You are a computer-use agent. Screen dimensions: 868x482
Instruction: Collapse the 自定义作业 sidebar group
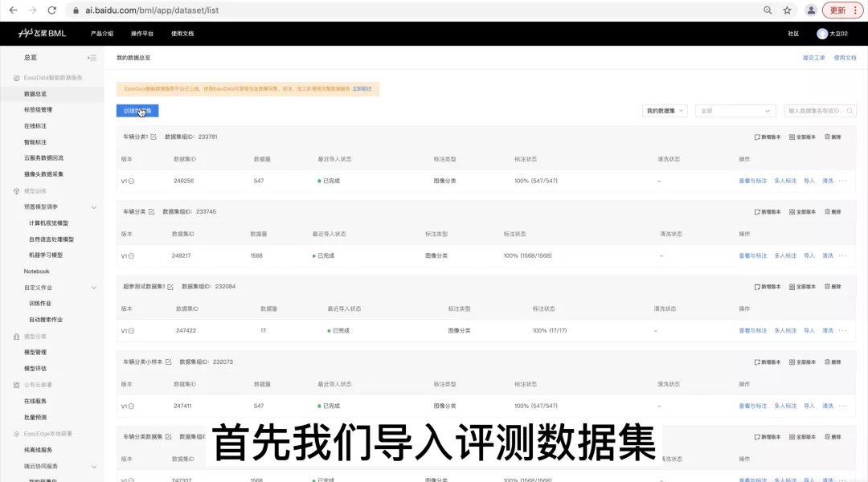tap(94, 288)
